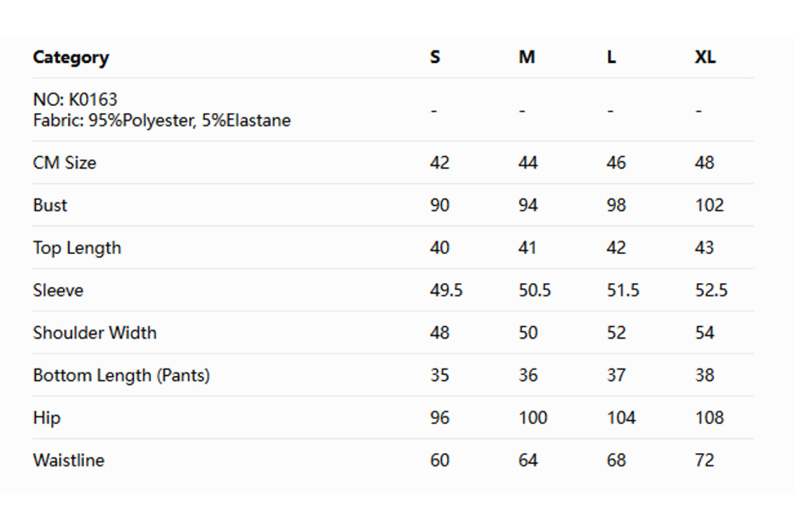Select the Bottom Length value for M
Image resolution: width=795 pixels, height=532 pixels.
[528, 375]
